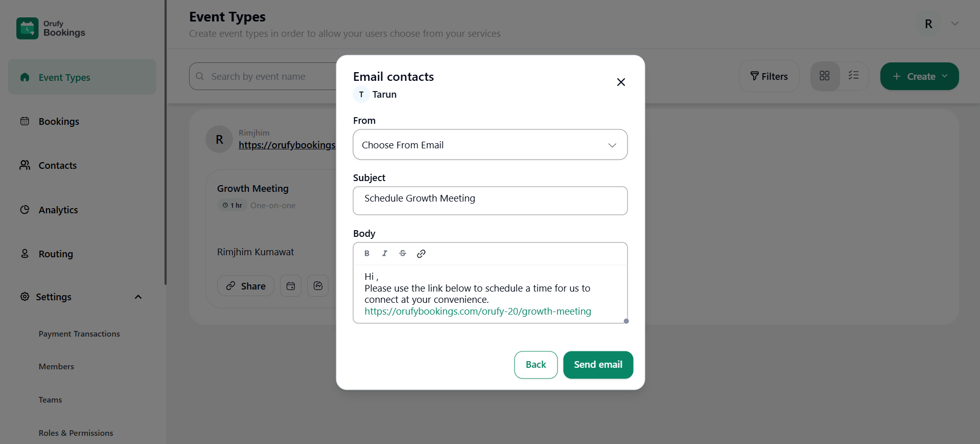The width and height of the screenshot is (980, 444).
Task: Toggle grid view for event types
Action: pos(824,75)
